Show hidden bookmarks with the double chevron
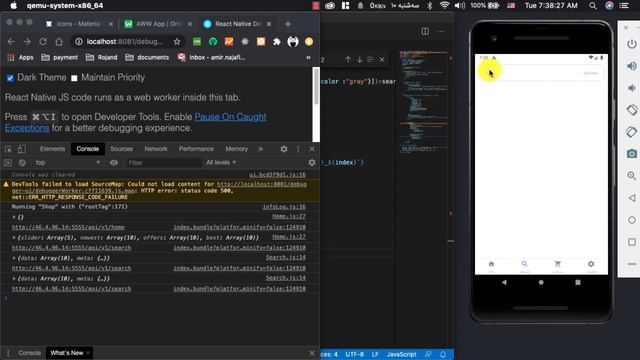Screen dimensions: 640x360 click(308, 58)
